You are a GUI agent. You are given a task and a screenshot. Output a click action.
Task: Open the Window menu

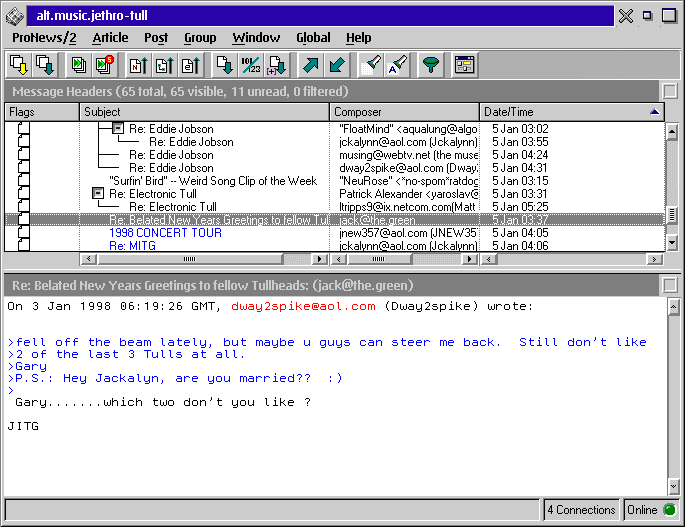click(x=256, y=38)
